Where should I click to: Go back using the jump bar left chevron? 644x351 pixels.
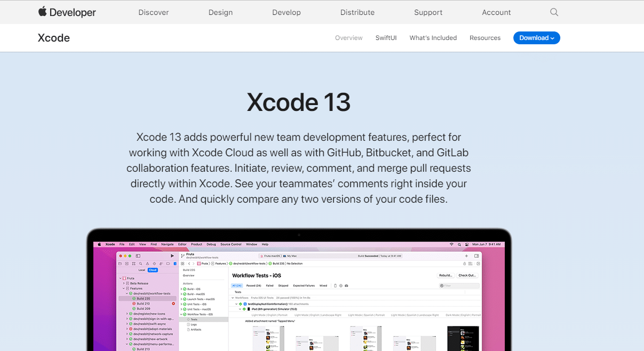pyautogui.click(x=188, y=264)
